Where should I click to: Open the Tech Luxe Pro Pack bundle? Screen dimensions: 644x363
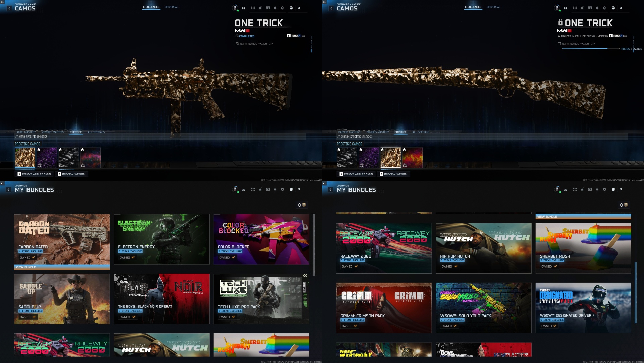coord(261,299)
